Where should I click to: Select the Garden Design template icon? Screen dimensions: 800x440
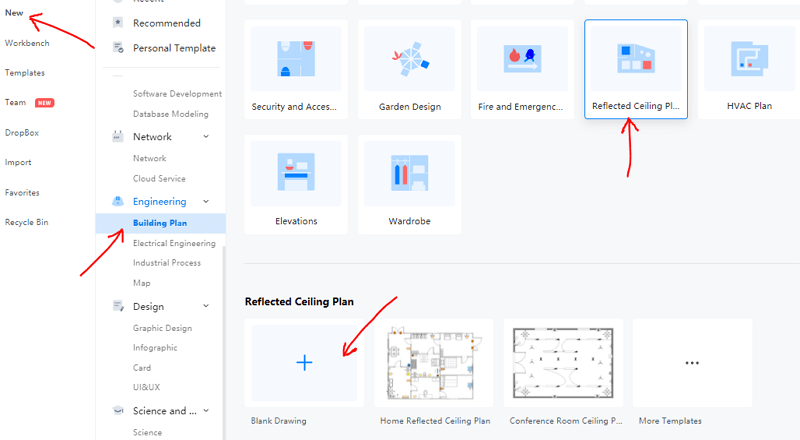pos(410,59)
